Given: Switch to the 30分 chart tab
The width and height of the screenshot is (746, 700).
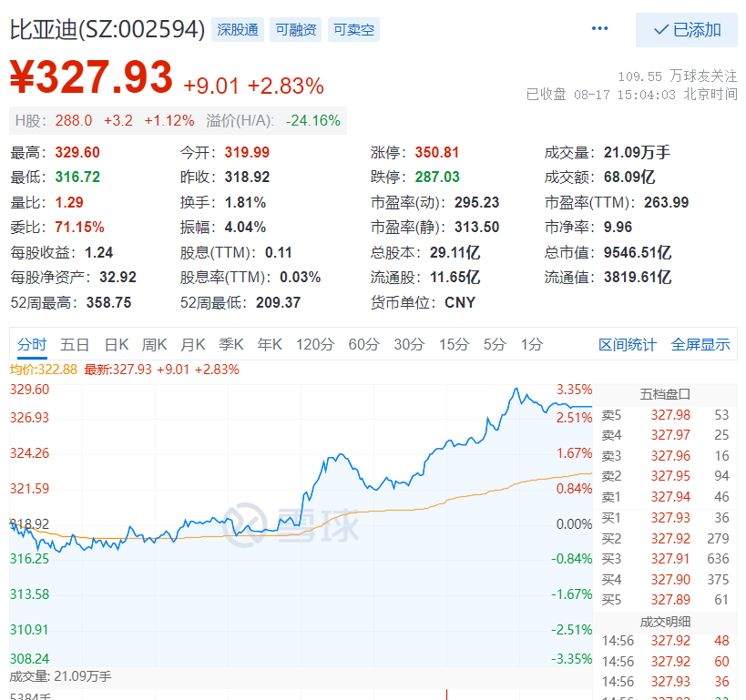Looking at the screenshot, I should pos(409,344).
